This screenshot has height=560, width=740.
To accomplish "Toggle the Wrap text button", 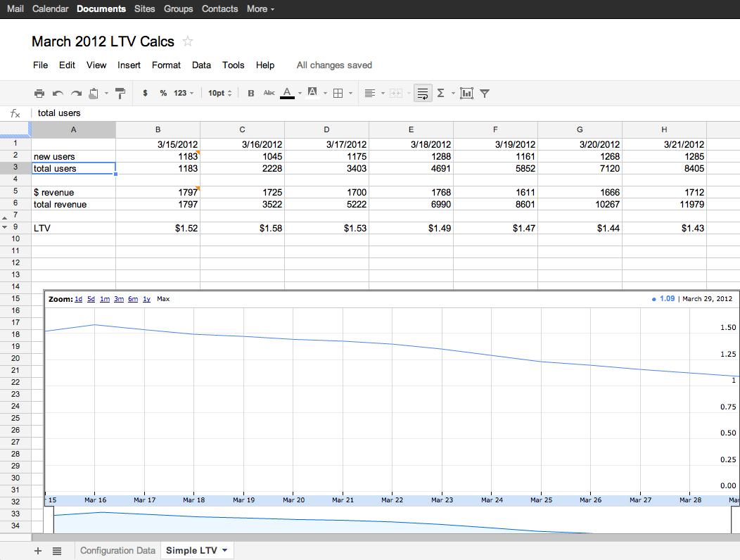I will coord(423,94).
